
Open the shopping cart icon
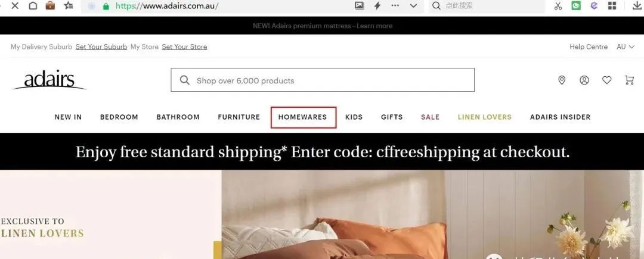pyautogui.click(x=629, y=80)
